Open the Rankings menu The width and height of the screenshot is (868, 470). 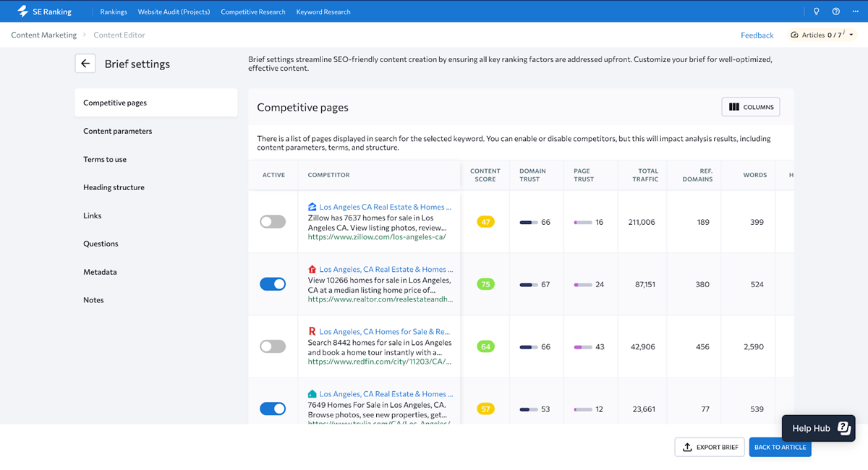click(x=114, y=12)
